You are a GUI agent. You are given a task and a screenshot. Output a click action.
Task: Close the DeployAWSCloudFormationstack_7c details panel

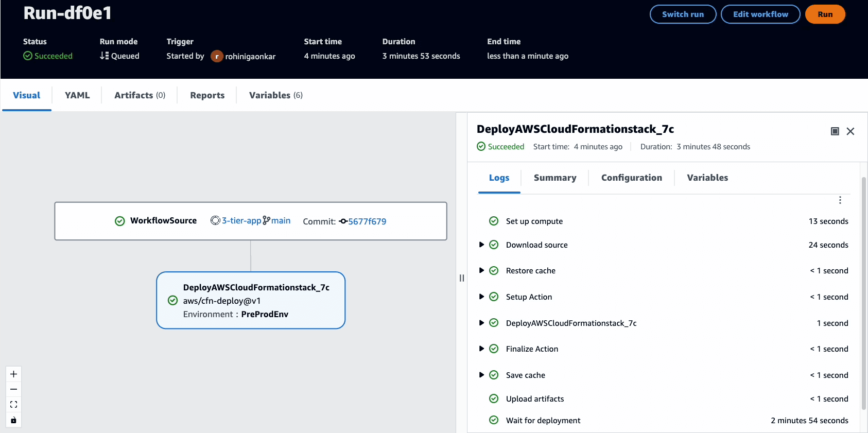coord(850,131)
